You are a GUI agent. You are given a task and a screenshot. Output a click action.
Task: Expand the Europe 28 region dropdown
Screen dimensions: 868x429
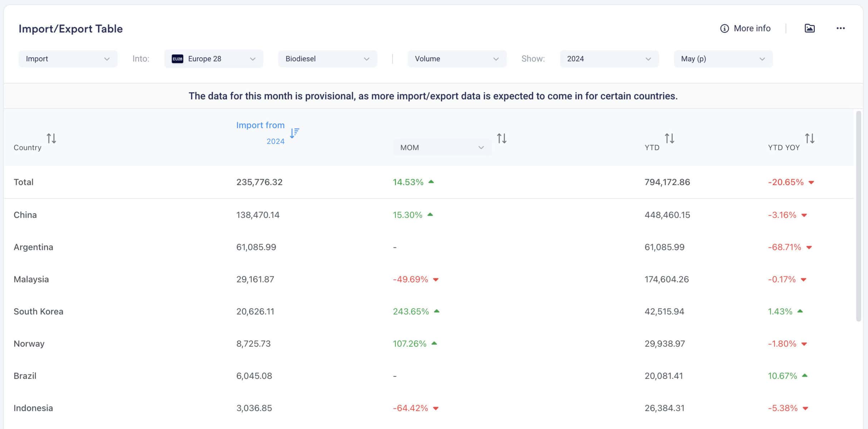(214, 59)
